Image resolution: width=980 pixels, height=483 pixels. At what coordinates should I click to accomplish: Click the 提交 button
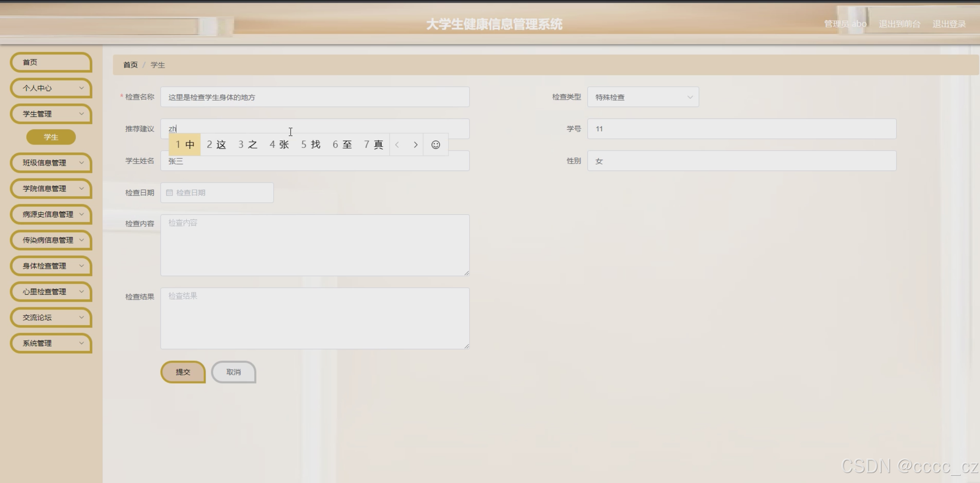point(183,372)
